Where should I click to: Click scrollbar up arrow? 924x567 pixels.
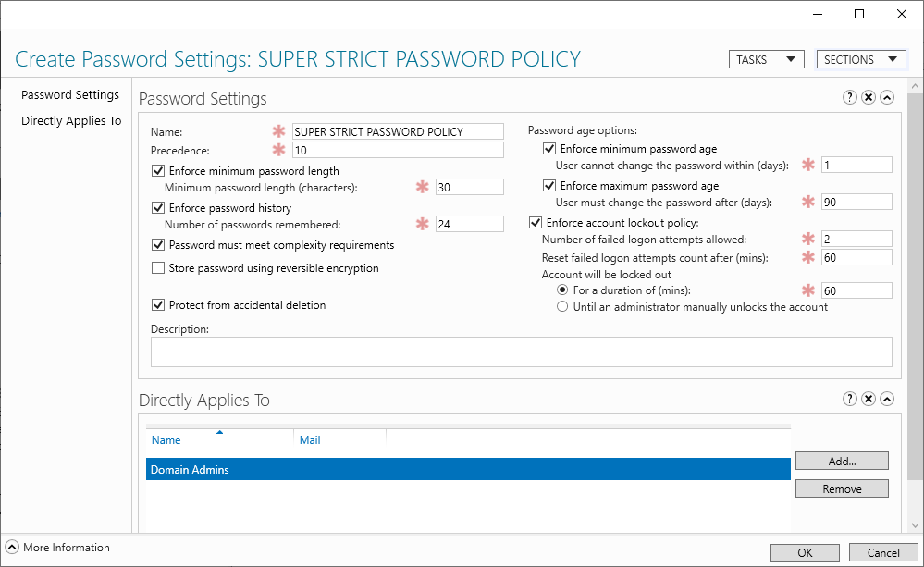pos(915,86)
